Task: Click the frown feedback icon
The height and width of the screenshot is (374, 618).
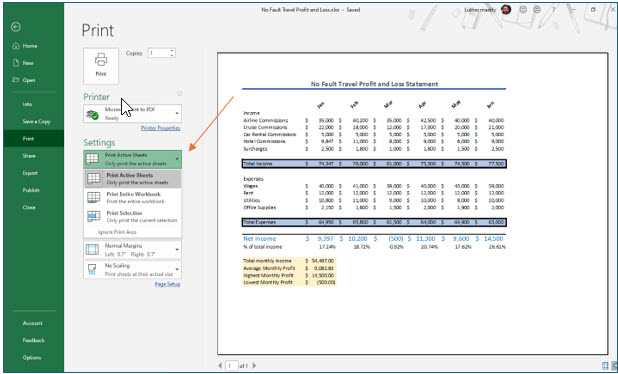Action: 537,9
